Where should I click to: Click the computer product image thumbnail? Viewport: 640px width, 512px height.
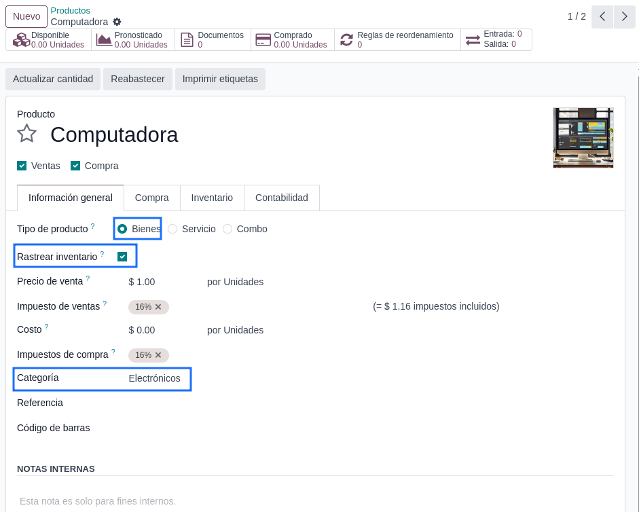click(x=583, y=138)
